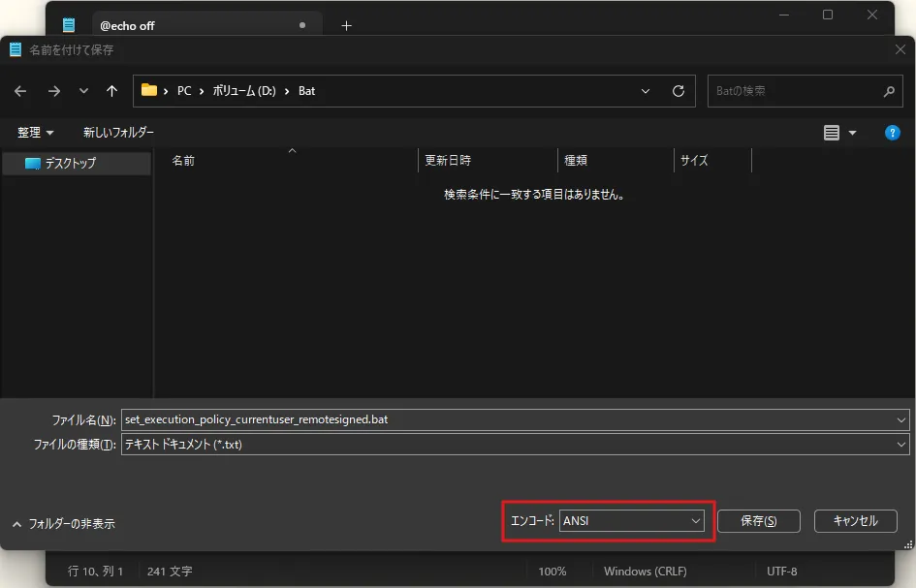This screenshot has width=916, height=588.
Task: Open the ファイルの種類 combo box
Action: pos(516,445)
